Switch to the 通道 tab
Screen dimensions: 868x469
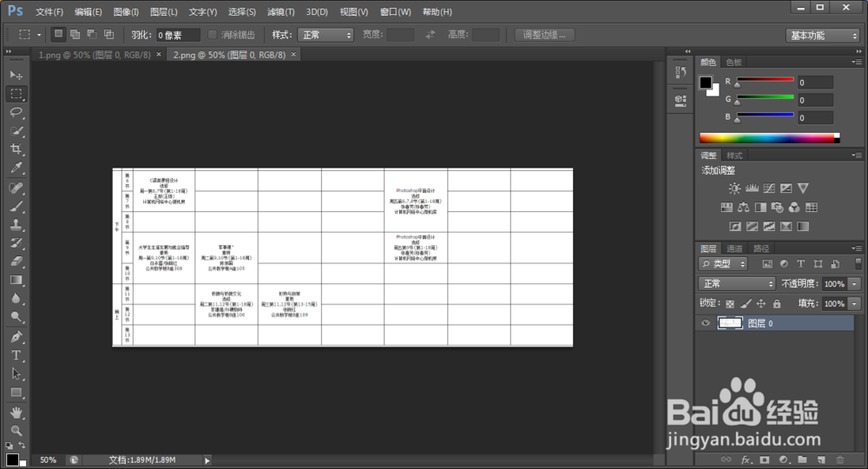point(734,248)
